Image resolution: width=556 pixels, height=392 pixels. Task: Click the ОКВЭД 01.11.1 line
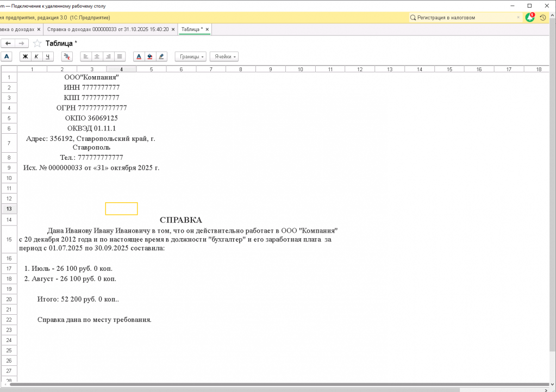click(x=91, y=128)
